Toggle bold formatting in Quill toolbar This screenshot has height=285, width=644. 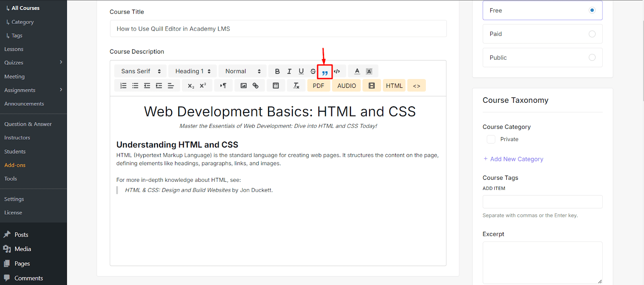point(277,71)
